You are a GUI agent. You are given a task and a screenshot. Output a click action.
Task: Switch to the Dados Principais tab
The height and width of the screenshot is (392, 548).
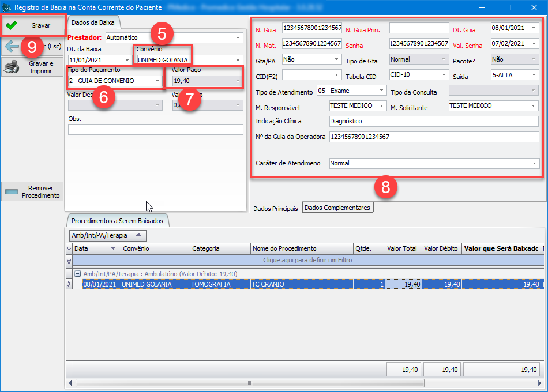tap(276, 209)
